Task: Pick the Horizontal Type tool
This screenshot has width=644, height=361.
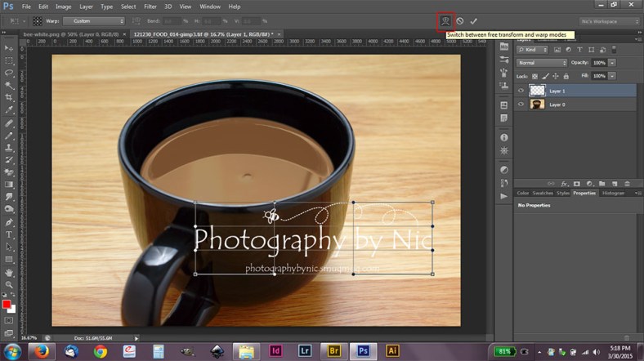Action: [9, 234]
